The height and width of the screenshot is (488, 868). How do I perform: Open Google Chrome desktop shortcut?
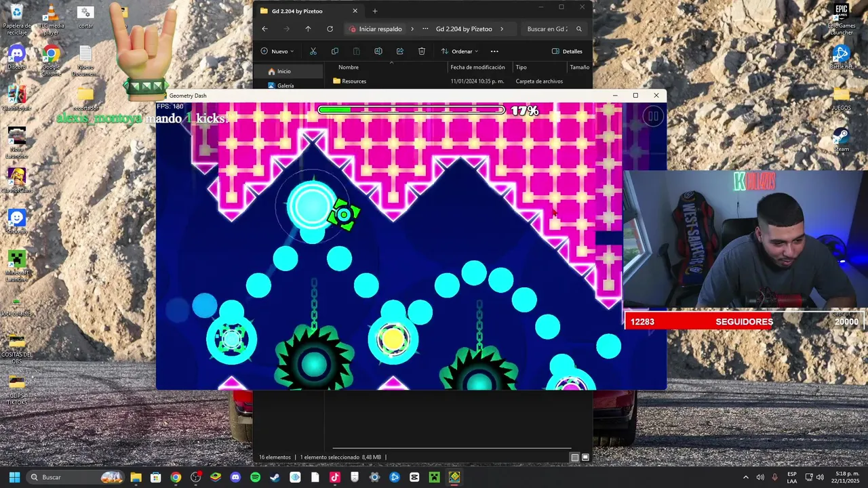(x=51, y=60)
